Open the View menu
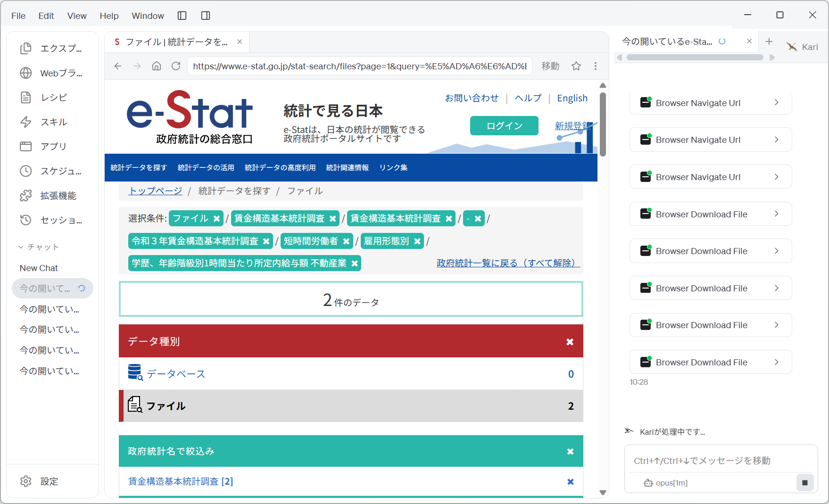The width and height of the screenshot is (829, 504). [x=77, y=16]
